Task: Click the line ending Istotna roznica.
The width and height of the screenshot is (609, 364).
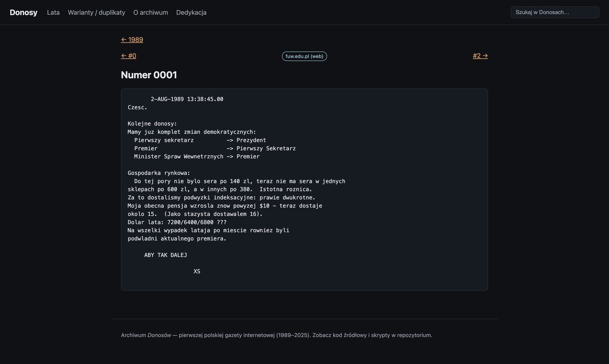Action: pyautogui.click(x=220, y=190)
